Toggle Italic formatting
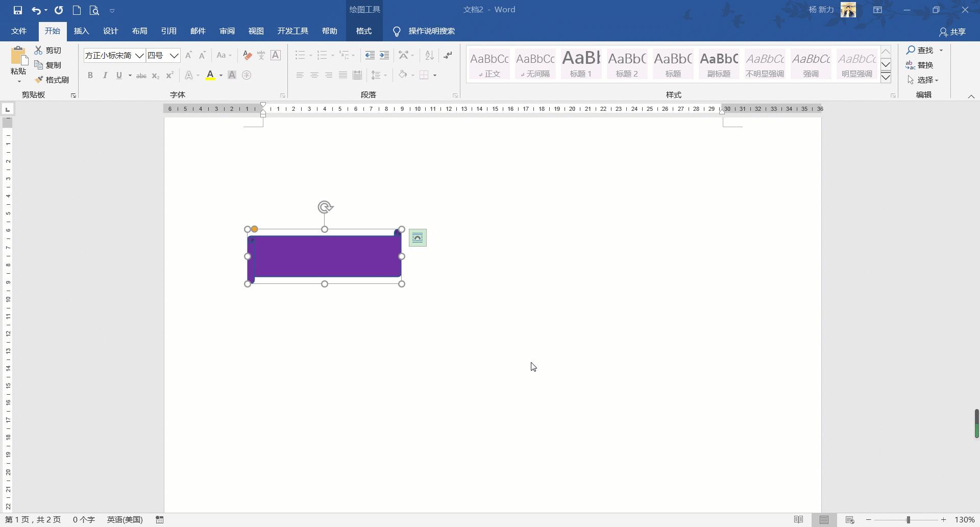980x527 pixels. click(x=105, y=76)
